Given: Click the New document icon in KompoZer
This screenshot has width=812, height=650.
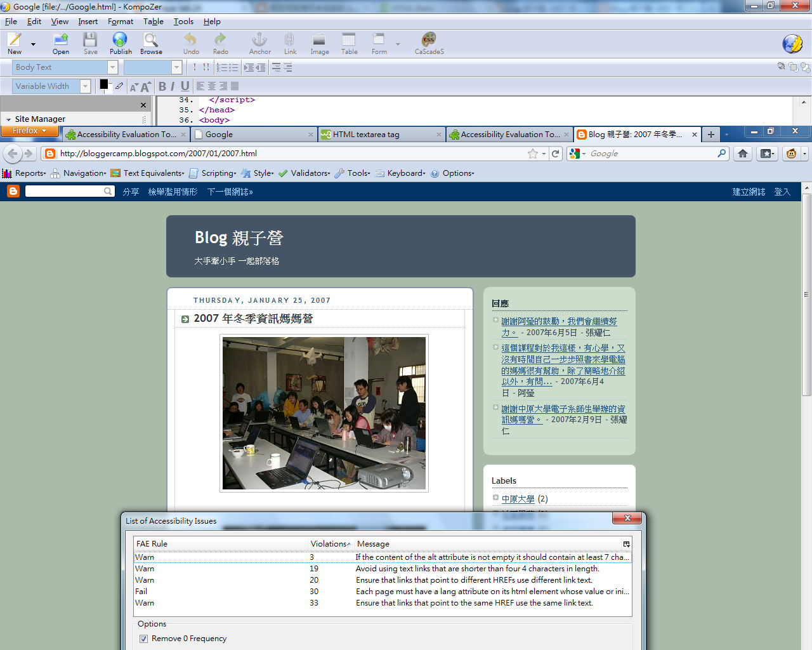Looking at the screenshot, I should click(15, 43).
